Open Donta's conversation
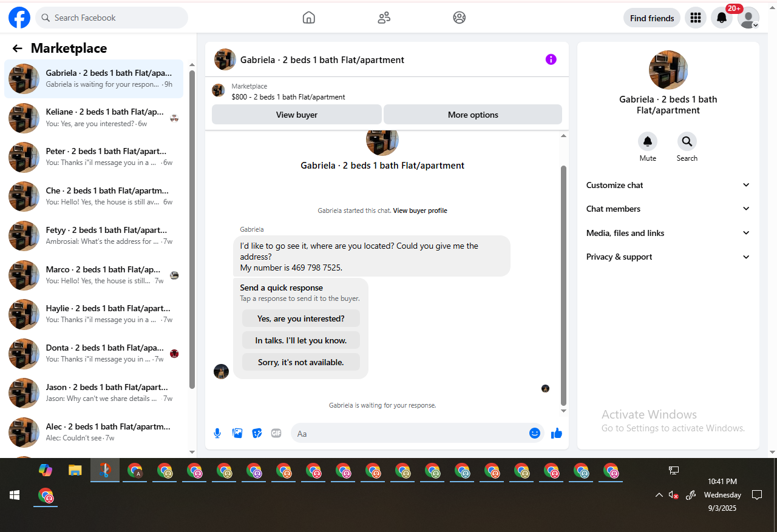The image size is (777, 532). coord(93,354)
